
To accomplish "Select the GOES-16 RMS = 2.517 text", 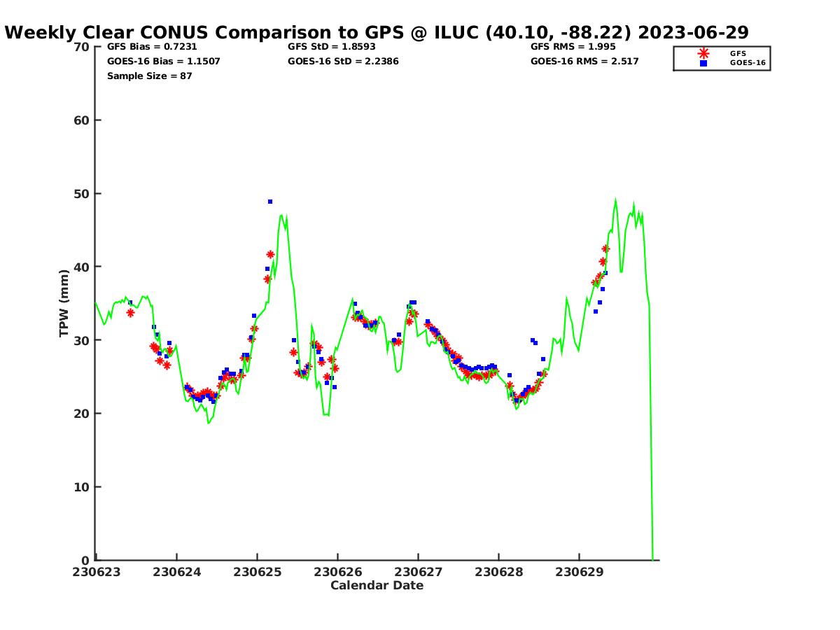I will tap(584, 62).
